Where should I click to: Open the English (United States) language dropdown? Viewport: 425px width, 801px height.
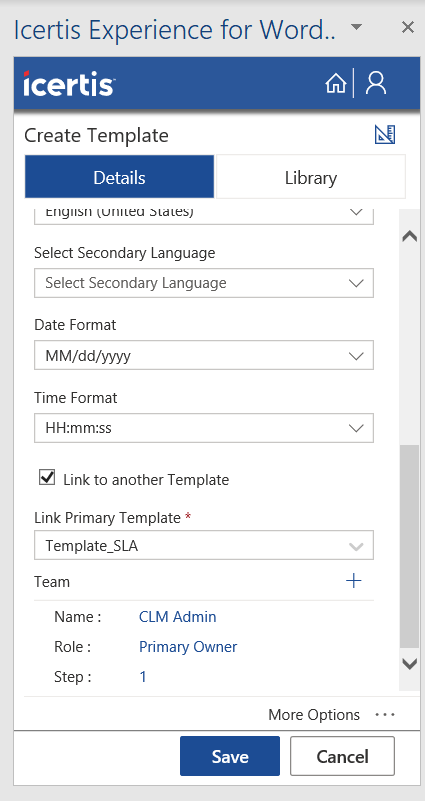click(204, 216)
